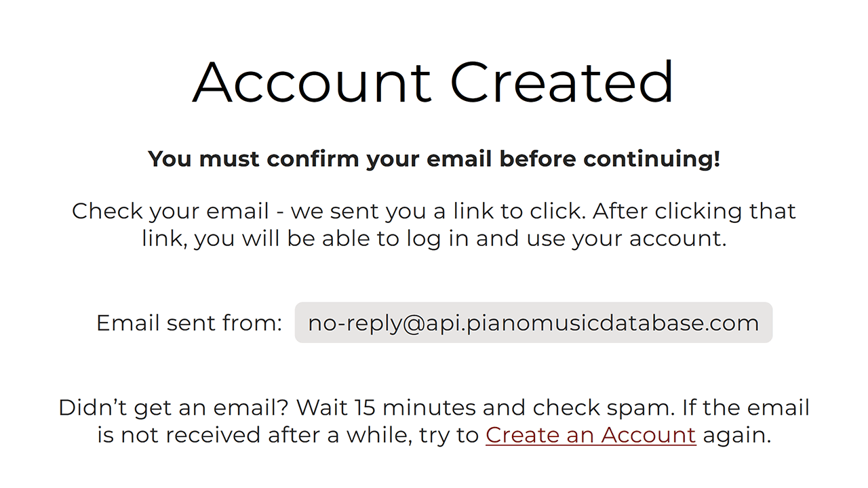The height and width of the screenshot is (488, 868).
Task: Click the words After clicking that
Action: coord(694,211)
